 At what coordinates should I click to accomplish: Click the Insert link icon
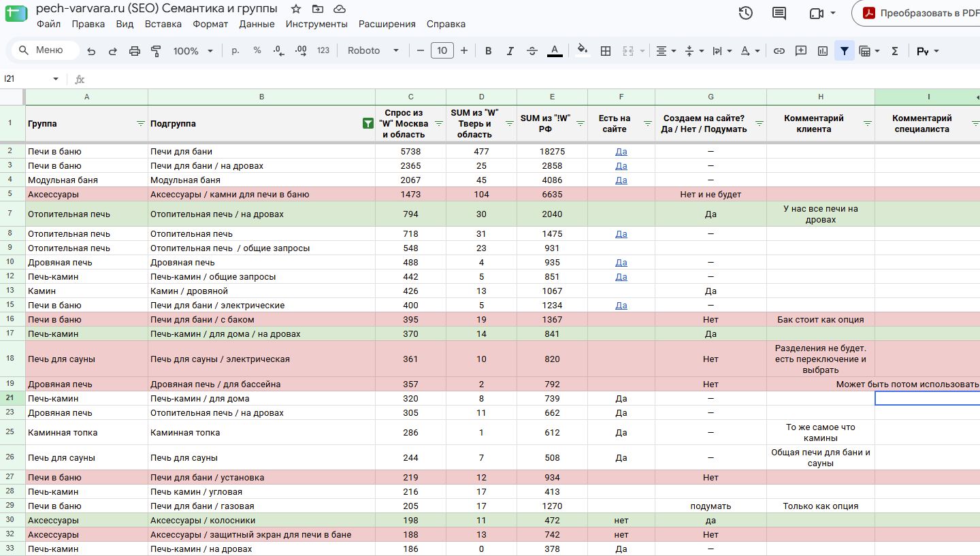779,51
